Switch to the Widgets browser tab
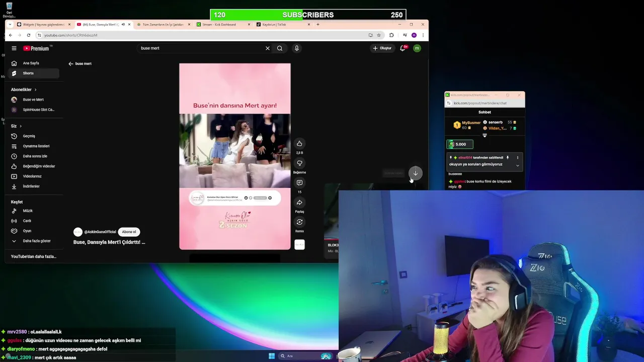 click(43, 25)
